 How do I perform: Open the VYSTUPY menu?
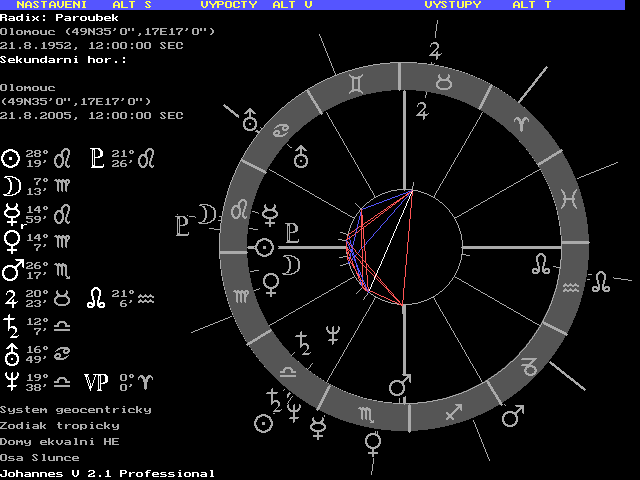452,5
